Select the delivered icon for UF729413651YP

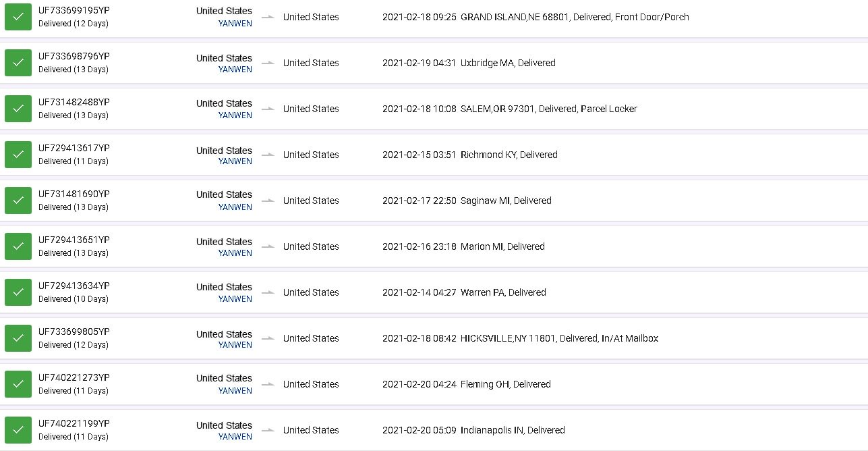[18, 246]
